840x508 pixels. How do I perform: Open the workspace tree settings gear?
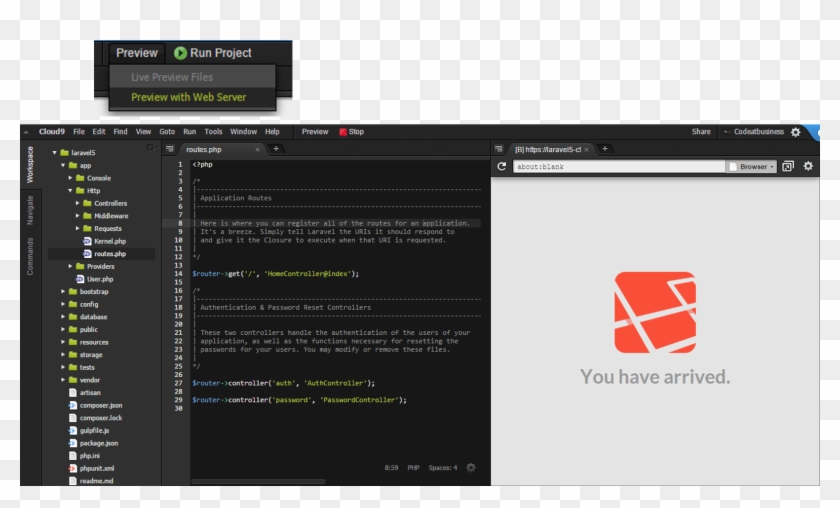[x=150, y=148]
